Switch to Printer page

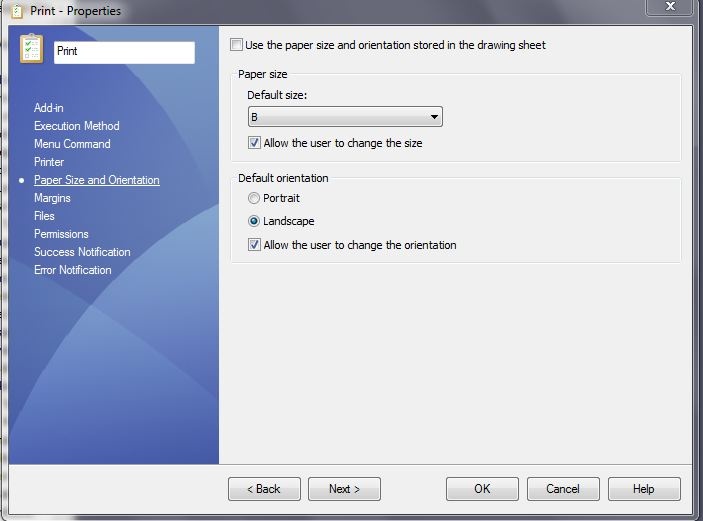coord(49,162)
